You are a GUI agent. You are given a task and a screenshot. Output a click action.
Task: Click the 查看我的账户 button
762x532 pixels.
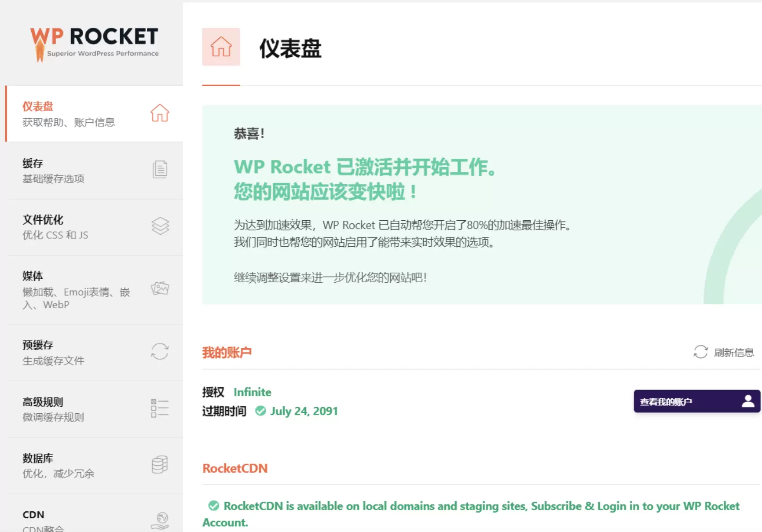click(697, 401)
